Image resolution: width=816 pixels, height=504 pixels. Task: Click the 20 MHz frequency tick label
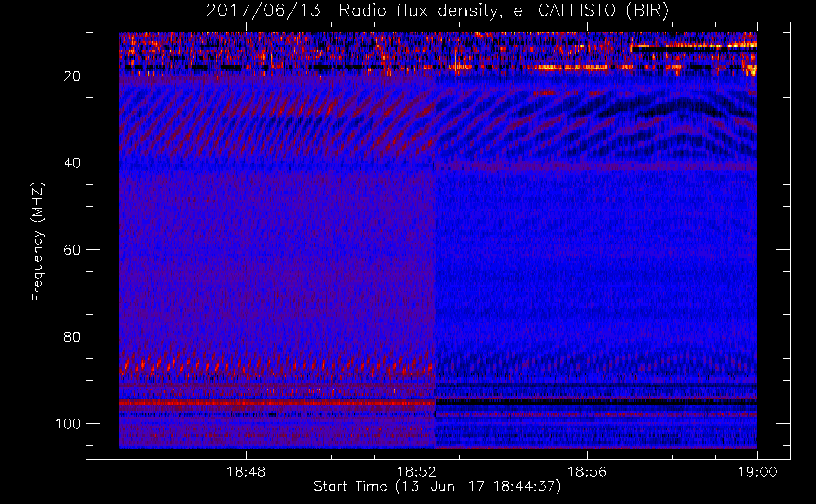72,76
